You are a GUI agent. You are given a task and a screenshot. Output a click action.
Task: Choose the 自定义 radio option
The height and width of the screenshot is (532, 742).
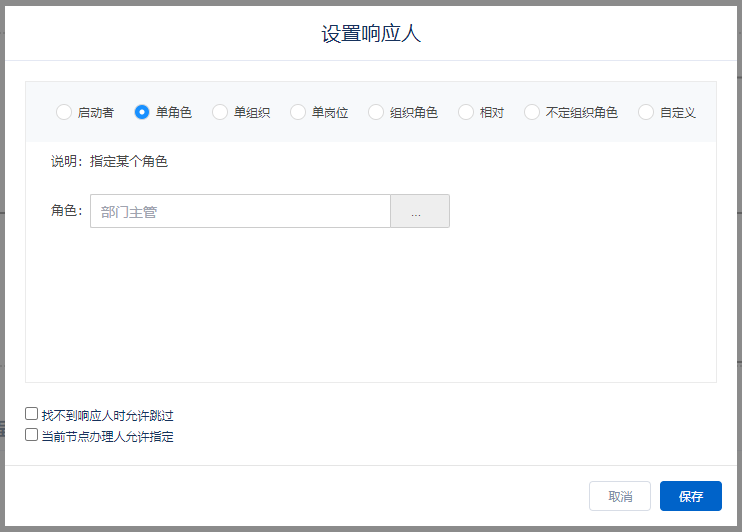point(646,112)
